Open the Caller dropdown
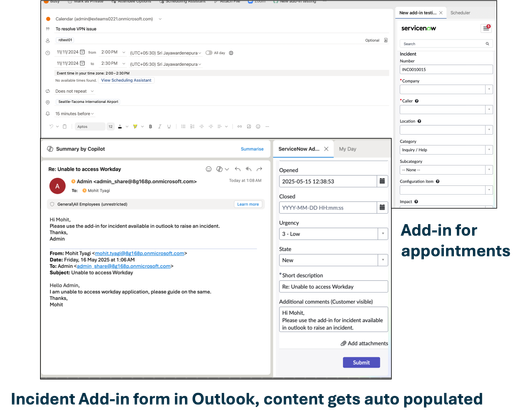531x420 pixels. pyautogui.click(x=489, y=109)
